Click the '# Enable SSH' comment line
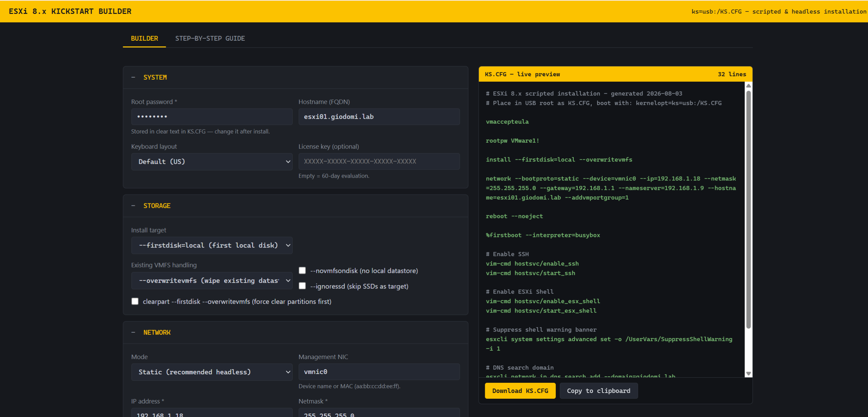Screen dimensions: 868x417 [507, 254]
